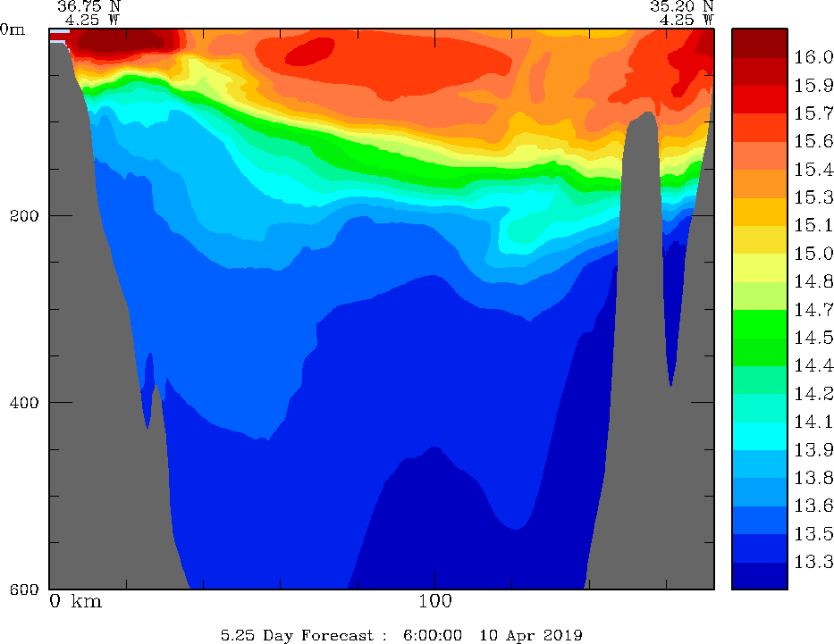Select colorbar band between 15.3 and 15.1
The height and width of the screenshot is (644, 834).
[759, 212]
